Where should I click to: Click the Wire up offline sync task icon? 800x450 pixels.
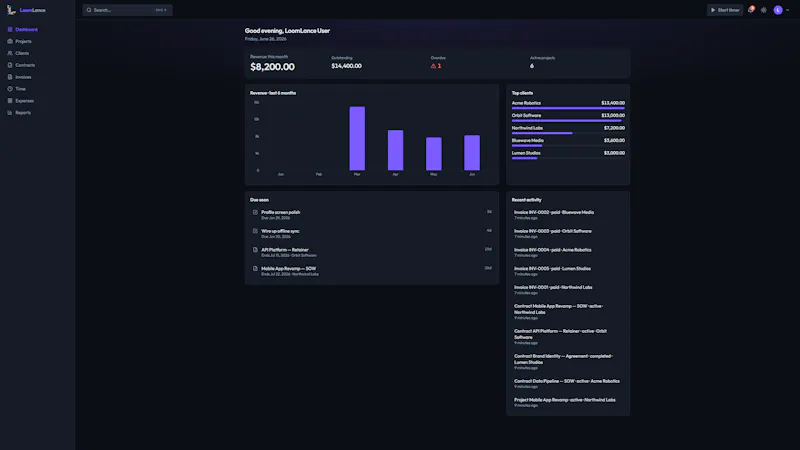(255, 231)
